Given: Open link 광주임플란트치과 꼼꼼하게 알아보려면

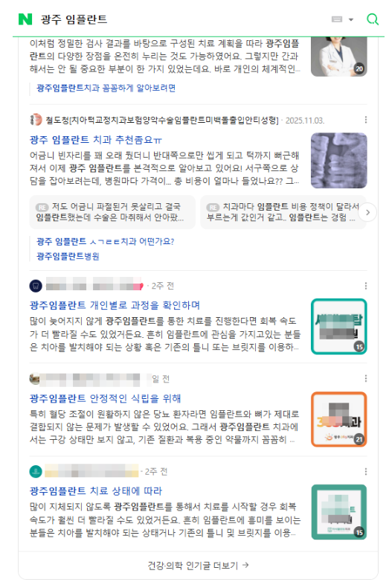Looking at the screenshot, I should 106,88.
